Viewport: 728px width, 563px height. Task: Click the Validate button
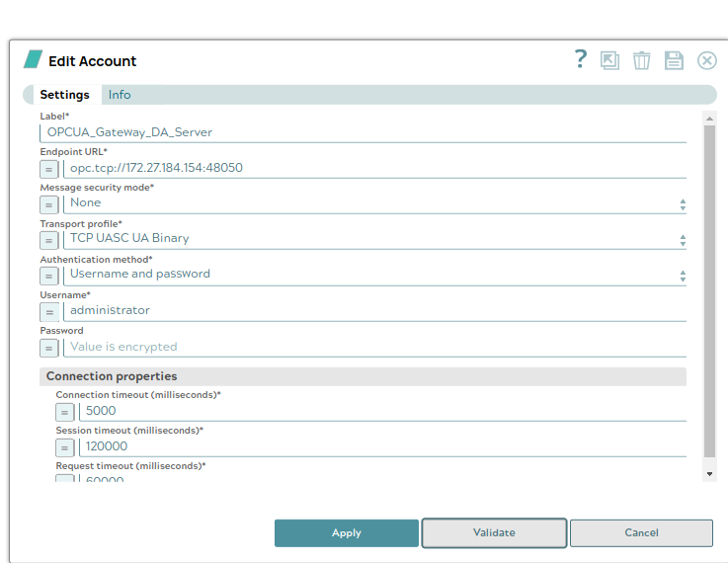[x=494, y=532]
